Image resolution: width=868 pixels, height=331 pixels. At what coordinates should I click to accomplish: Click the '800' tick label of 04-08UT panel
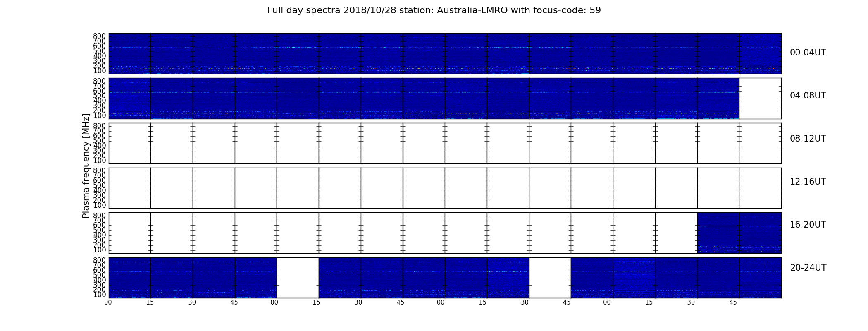[100, 81]
